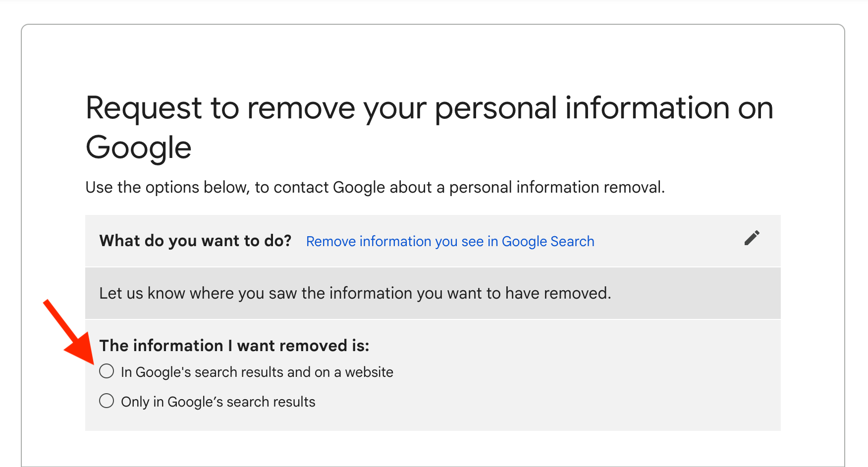The image size is (868, 467).
Task: Click the word "Google" on the title's second line
Action: tap(139, 148)
